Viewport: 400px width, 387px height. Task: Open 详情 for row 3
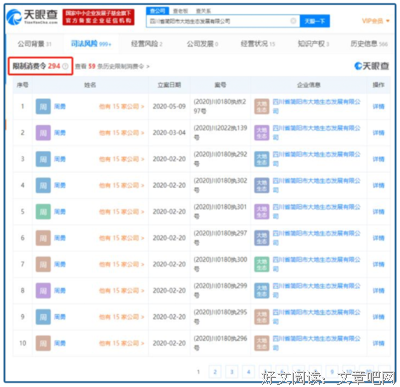[x=378, y=159]
